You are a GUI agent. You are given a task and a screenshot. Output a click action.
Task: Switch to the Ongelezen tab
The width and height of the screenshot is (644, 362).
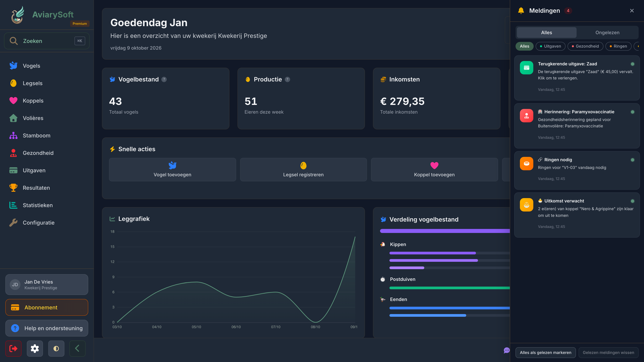click(x=607, y=33)
